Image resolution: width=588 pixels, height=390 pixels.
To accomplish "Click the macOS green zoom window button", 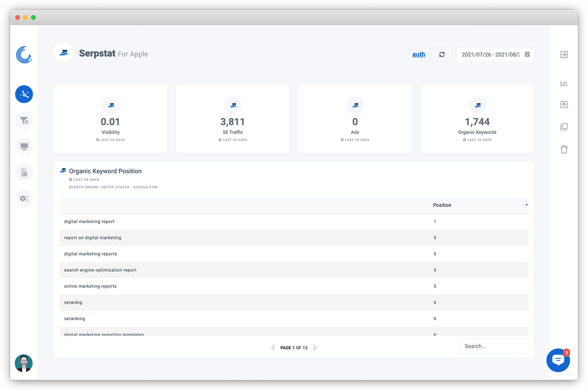I will (x=33, y=17).
